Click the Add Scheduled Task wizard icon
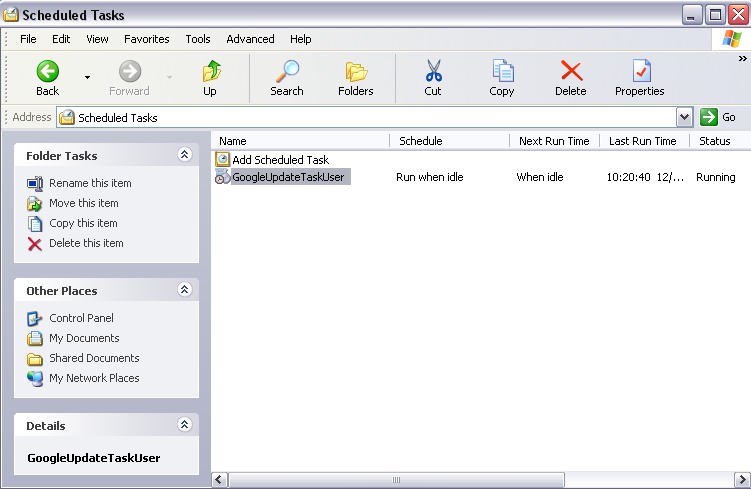 tap(222, 159)
